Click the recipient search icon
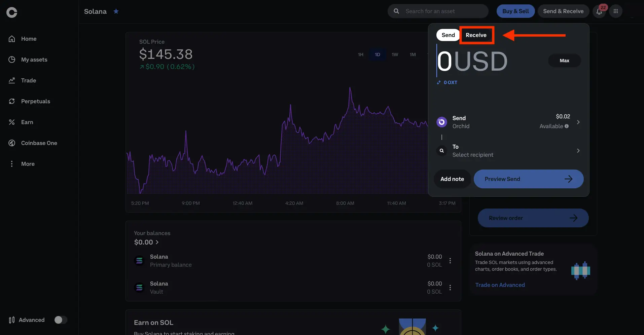The image size is (644, 335). pyautogui.click(x=442, y=151)
